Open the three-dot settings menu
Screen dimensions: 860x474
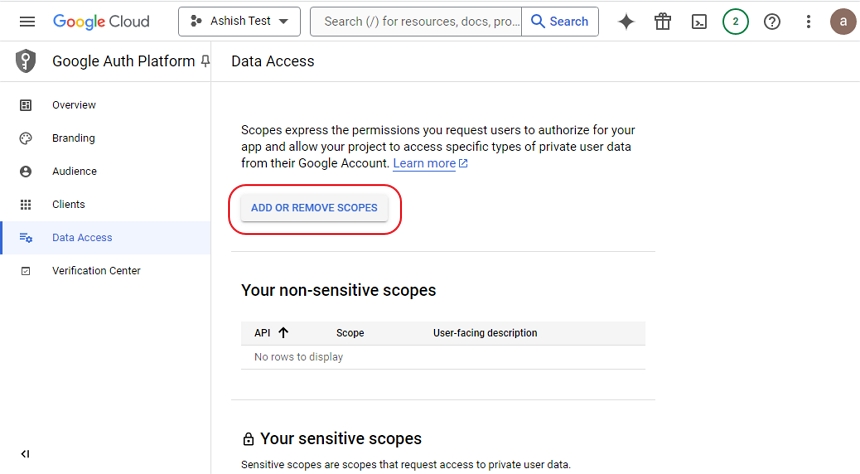click(x=808, y=21)
